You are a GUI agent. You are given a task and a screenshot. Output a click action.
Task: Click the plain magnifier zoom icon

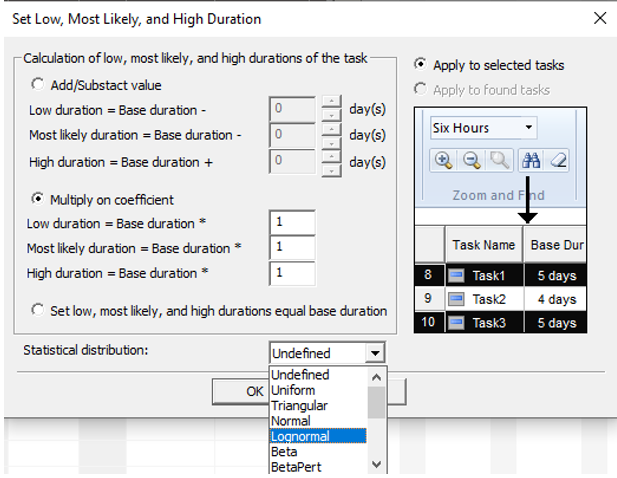point(499,160)
